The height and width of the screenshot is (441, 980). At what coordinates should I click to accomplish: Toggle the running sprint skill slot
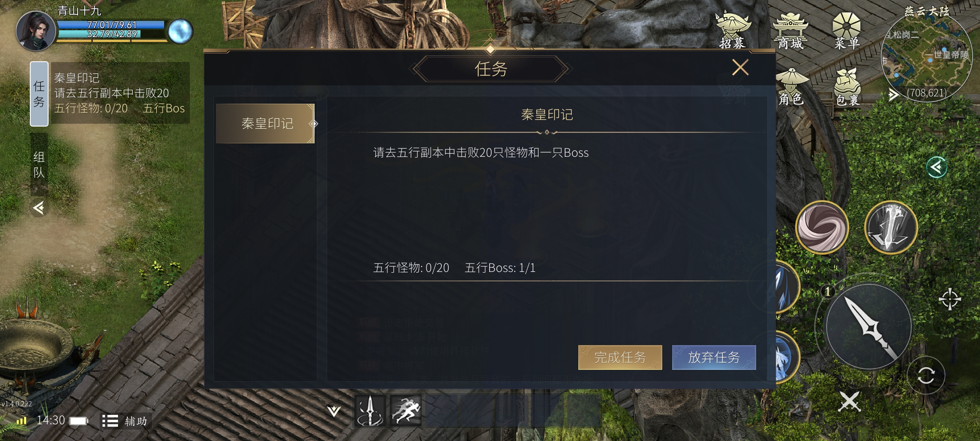tap(405, 410)
